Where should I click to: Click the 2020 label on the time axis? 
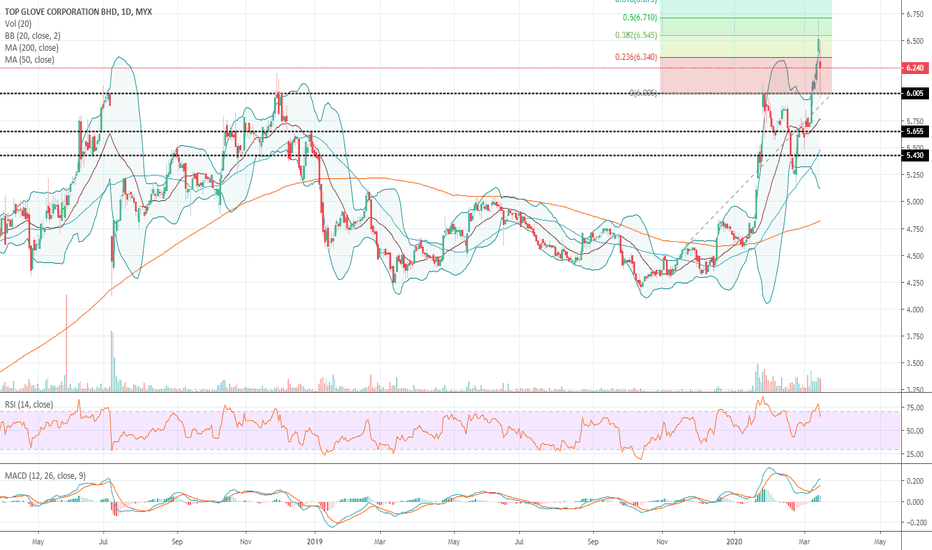coord(734,542)
